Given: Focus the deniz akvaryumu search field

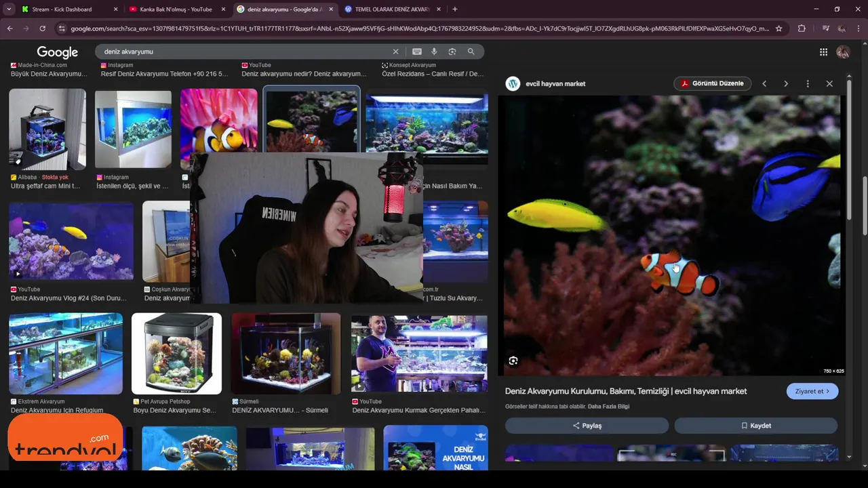Looking at the screenshot, I should (244, 52).
